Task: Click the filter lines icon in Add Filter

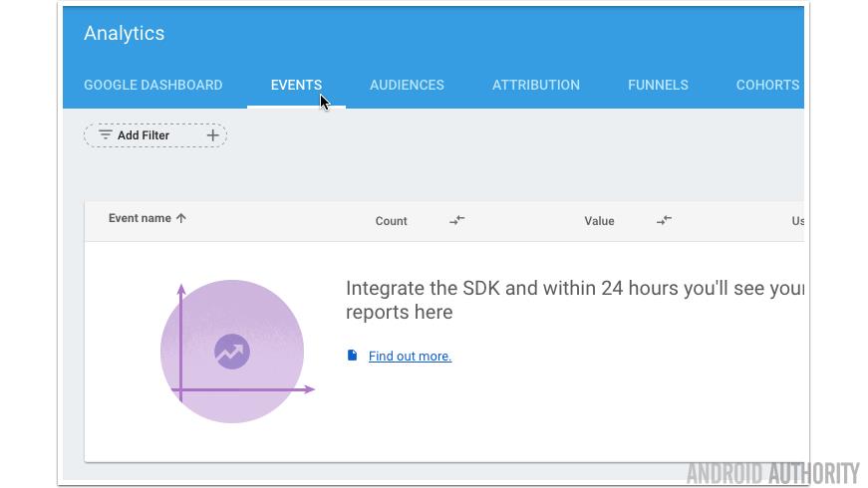Action: pyautogui.click(x=105, y=135)
